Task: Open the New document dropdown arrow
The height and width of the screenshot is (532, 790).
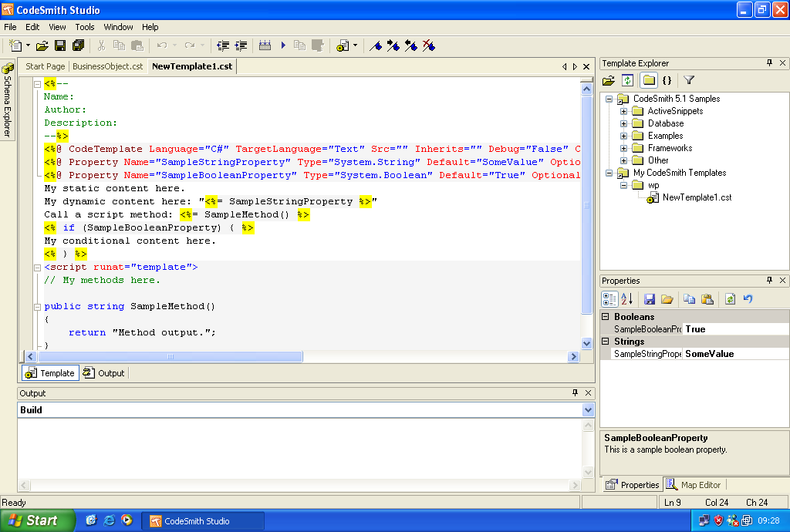Action: coord(29,45)
